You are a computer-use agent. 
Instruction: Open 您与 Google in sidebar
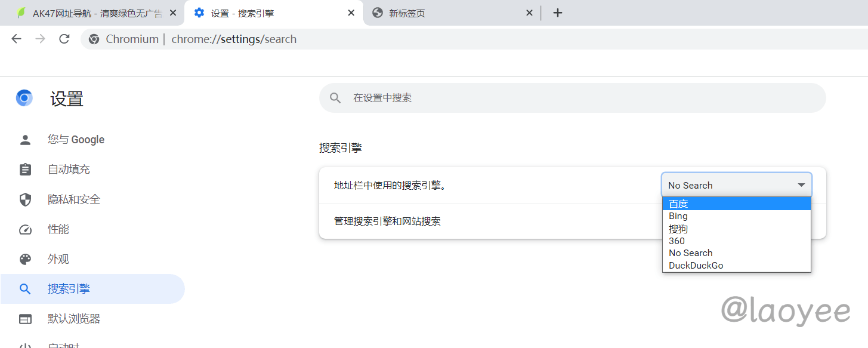(x=76, y=140)
